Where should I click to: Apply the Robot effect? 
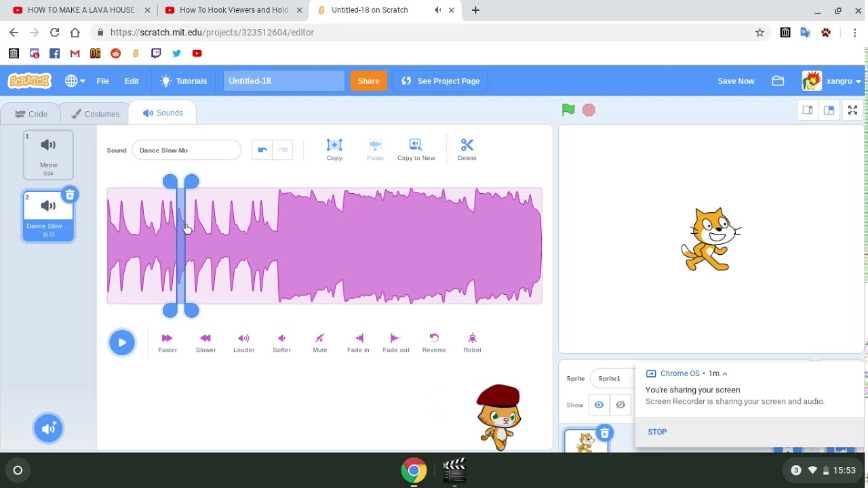point(472,342)
